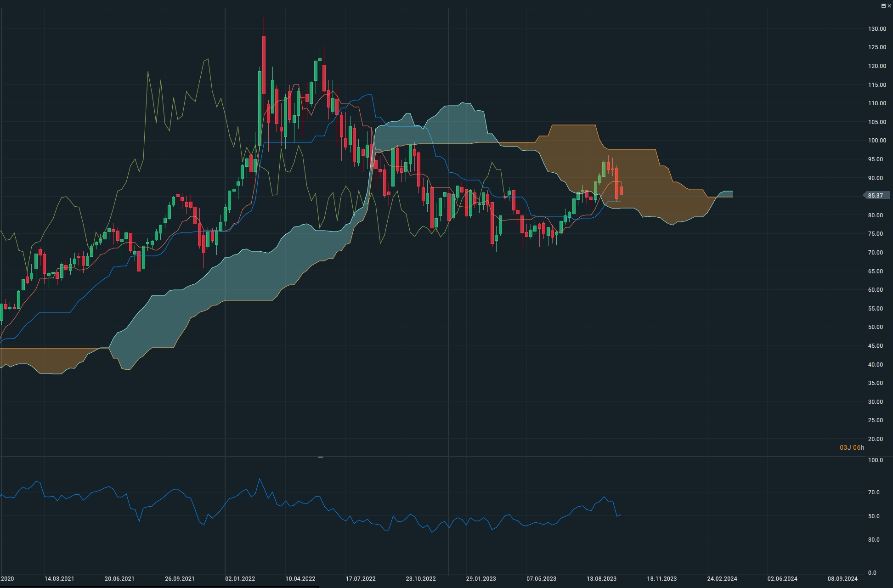Viewport: 893px width, 588px height.
Task: Click the pane divider handle above RSI
Action: (320, 457)
